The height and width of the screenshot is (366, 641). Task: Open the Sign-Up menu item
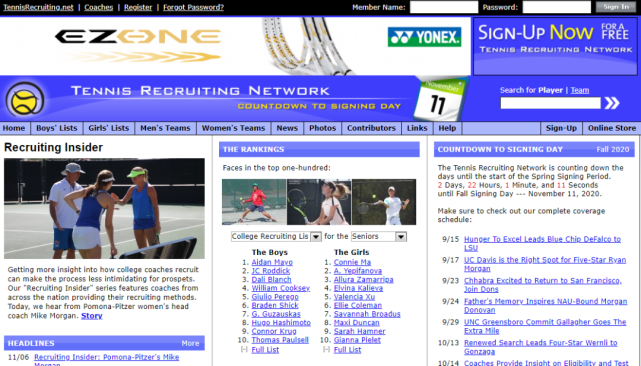[561, 128]
